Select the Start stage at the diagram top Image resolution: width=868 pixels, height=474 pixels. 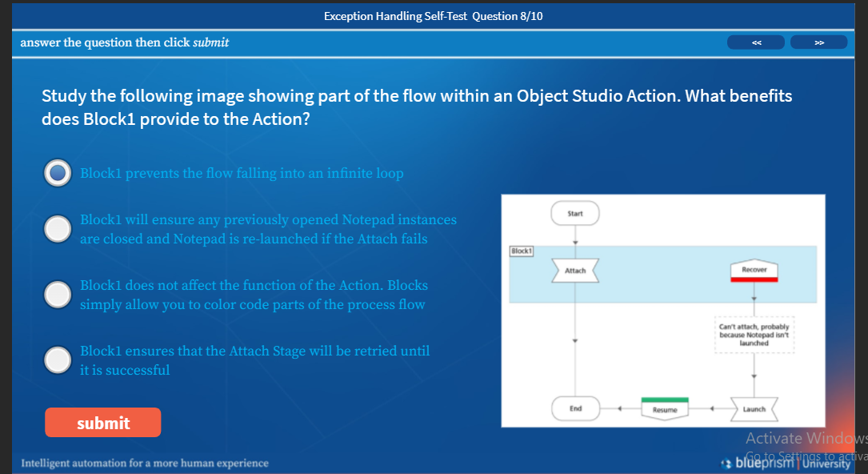(574, 213)
